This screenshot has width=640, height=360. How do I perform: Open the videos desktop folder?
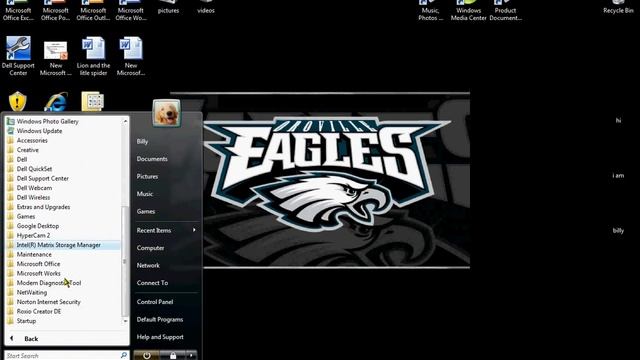click(206, 7)
